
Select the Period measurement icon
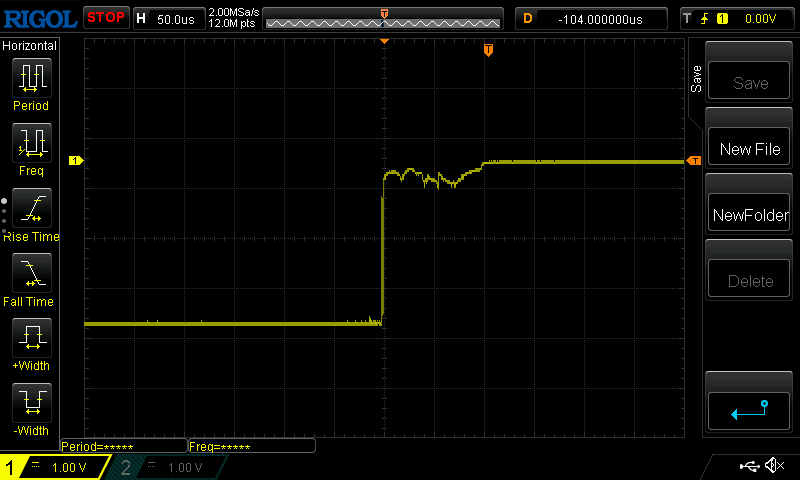(30, 84)
